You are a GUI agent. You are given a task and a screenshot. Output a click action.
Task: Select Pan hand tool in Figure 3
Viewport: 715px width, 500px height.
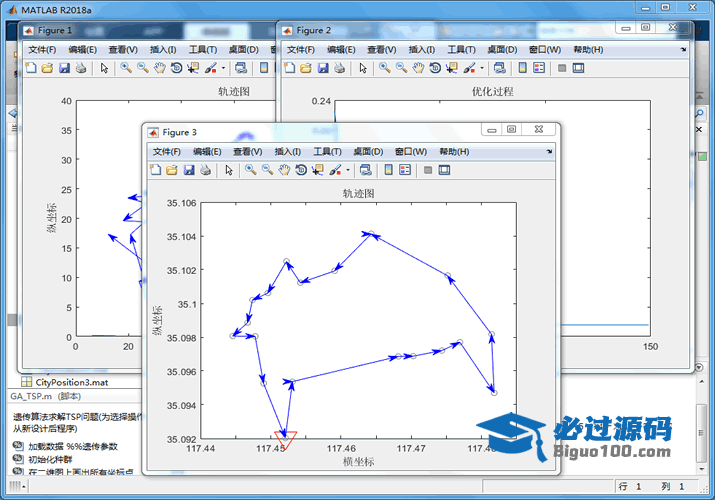click(284, 170)
